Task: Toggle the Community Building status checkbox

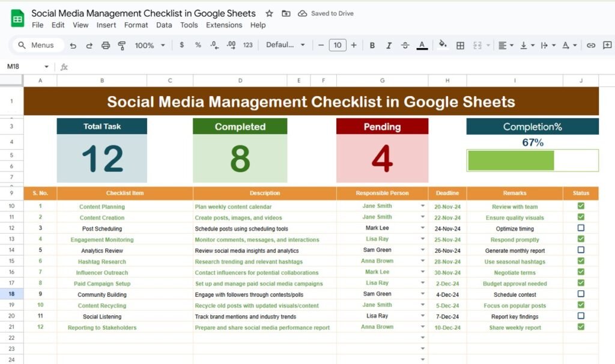Action: [x=580, y=294]
